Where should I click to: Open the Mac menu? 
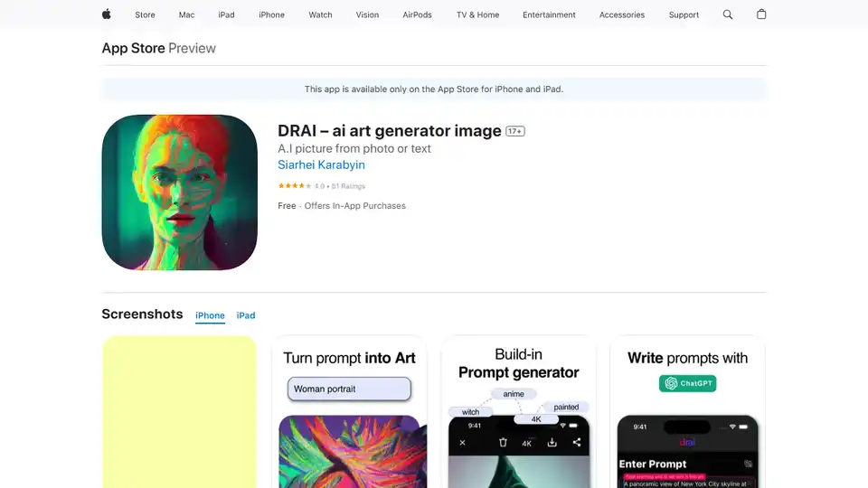(x=186, y=15)
